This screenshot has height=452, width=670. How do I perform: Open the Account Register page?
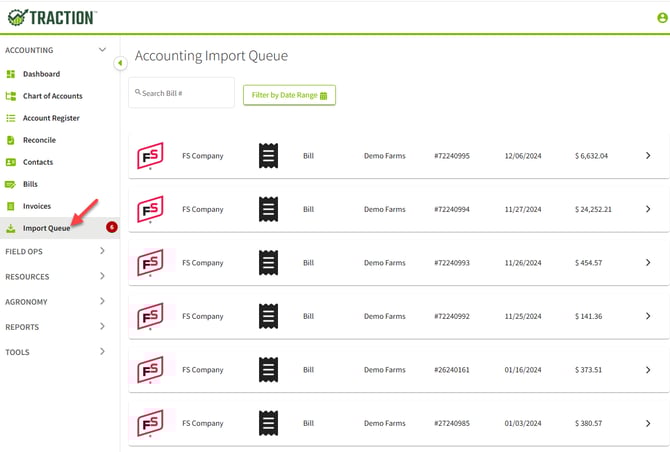51,118
